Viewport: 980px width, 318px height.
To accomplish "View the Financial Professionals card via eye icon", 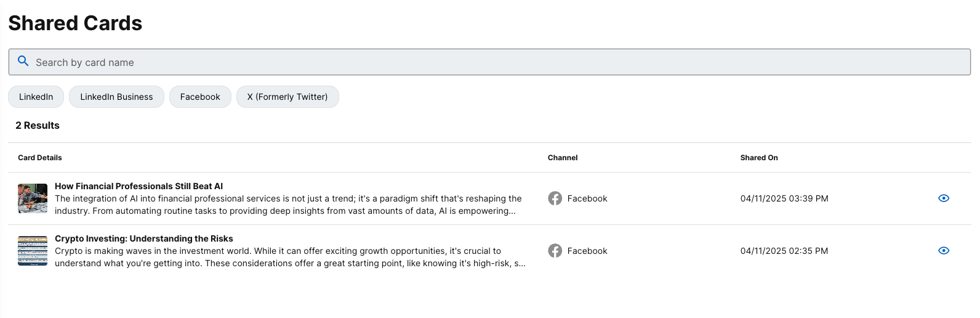I will point(944,198).
